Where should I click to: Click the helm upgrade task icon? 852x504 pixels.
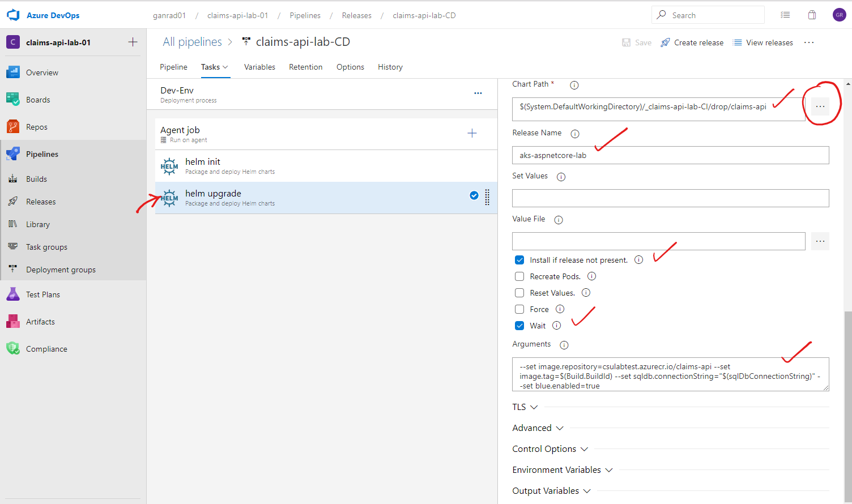pyautogui.click(x=169, y=198)
